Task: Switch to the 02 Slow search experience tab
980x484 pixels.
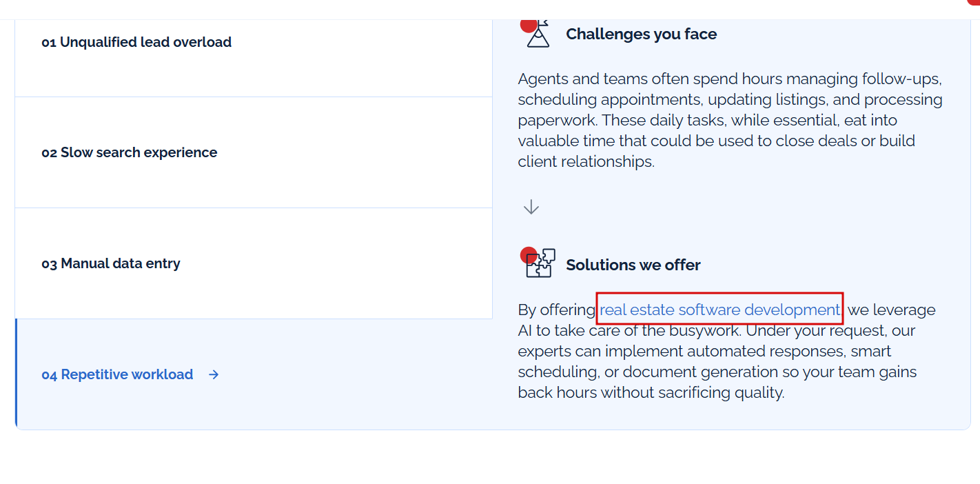Action: pos(254,152)
